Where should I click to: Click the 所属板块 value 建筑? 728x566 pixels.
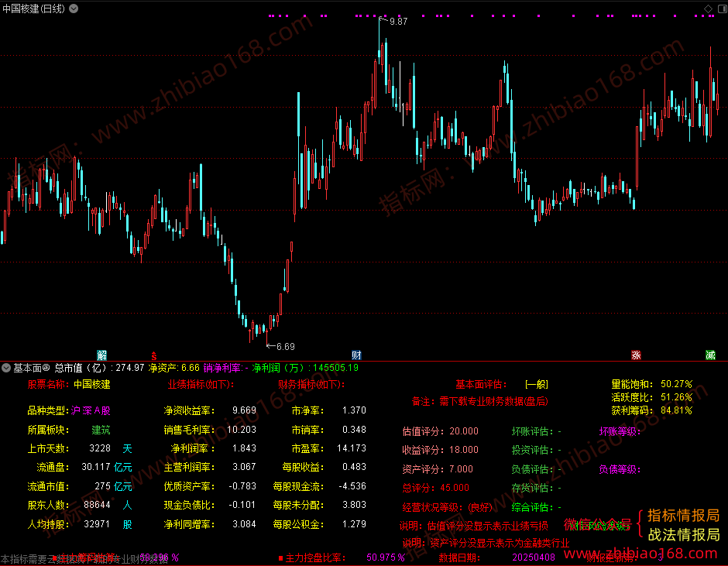[101, 430]
